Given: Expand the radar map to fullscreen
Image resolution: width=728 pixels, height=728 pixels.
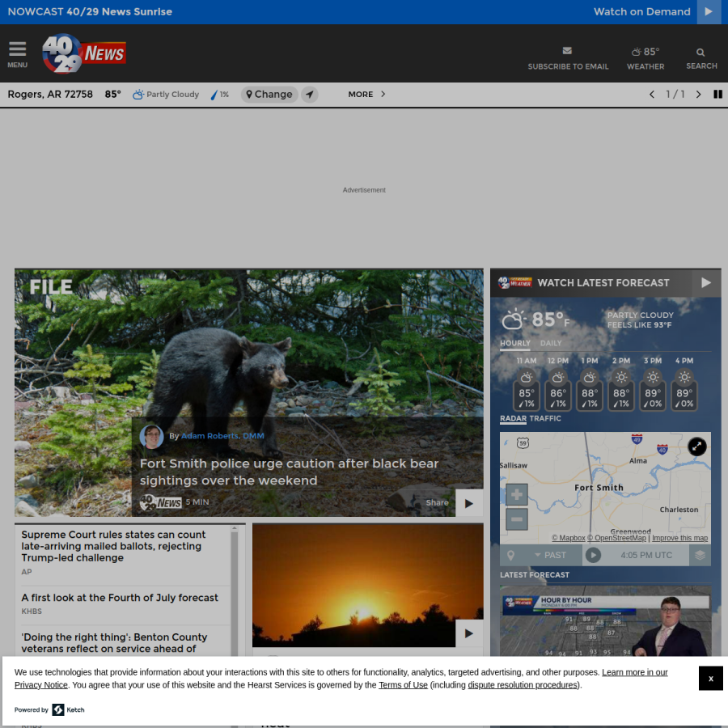Looking at the screenshot, I should pos(697,447).
